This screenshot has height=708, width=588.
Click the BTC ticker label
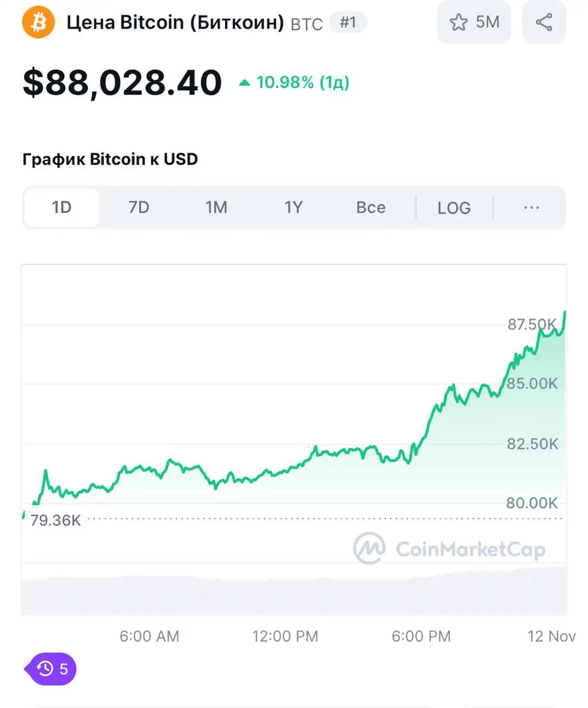point(307,24)
